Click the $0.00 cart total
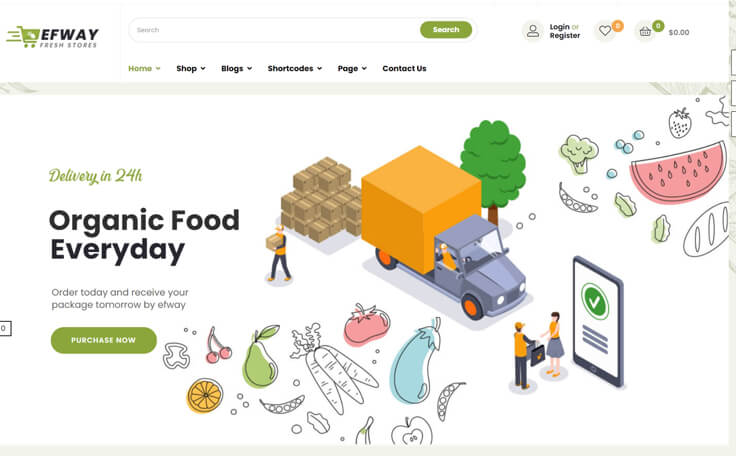 (x=679, y=32)
